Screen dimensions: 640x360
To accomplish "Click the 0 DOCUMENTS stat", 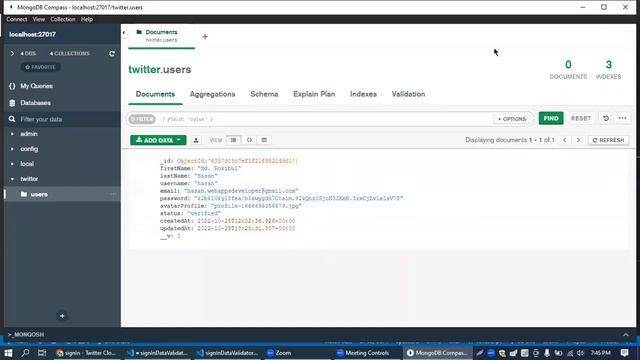I will click(568, 69).
